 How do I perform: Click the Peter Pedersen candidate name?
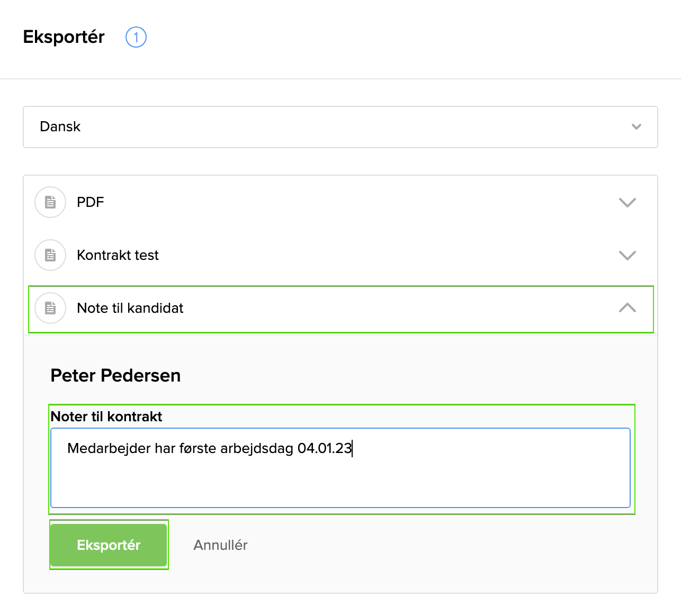[x=115, y=376]
